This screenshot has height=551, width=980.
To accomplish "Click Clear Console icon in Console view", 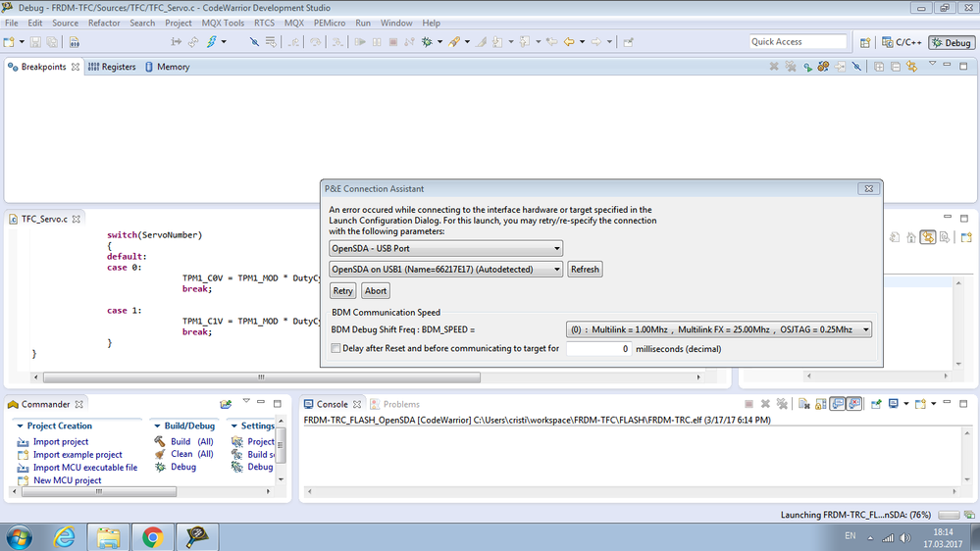I will 803,404.
